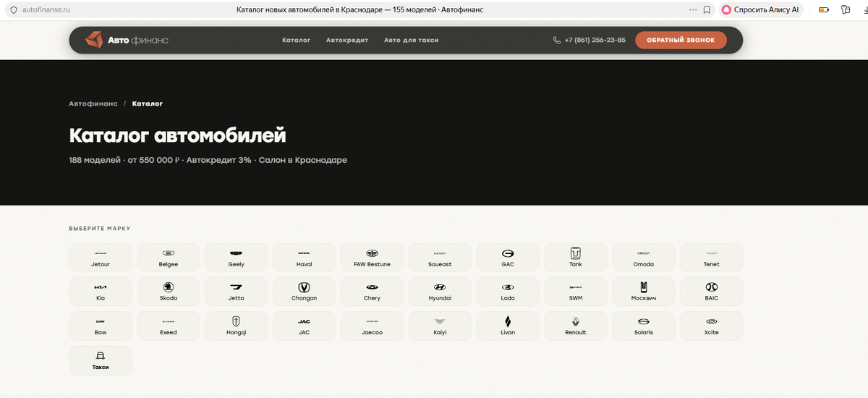868x398 pixels.
Task: Open the JAC brand tile
Action: [305, 326]
